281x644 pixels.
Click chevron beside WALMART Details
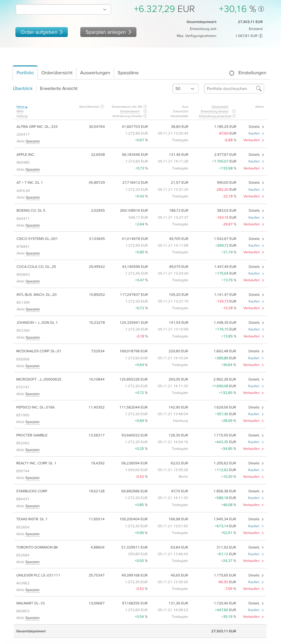[263, 604]
